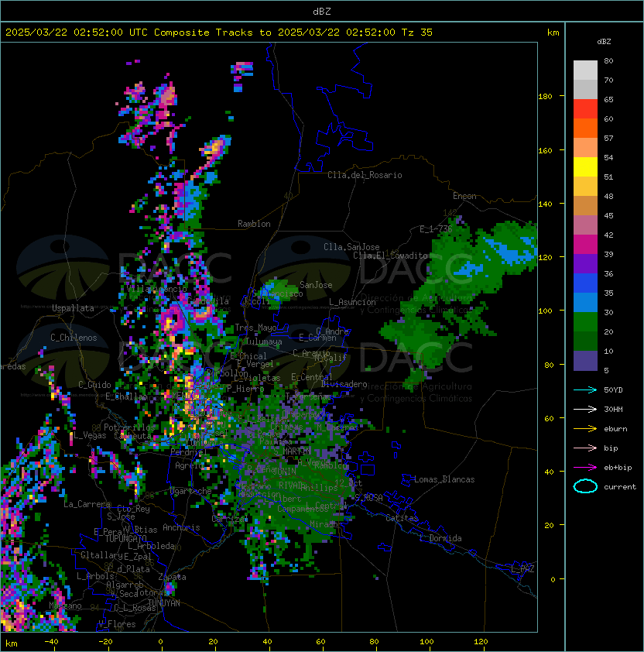Click the 'Zapata' map label
This screenshot has width=644, height=652.
click(x=172, y=577)
